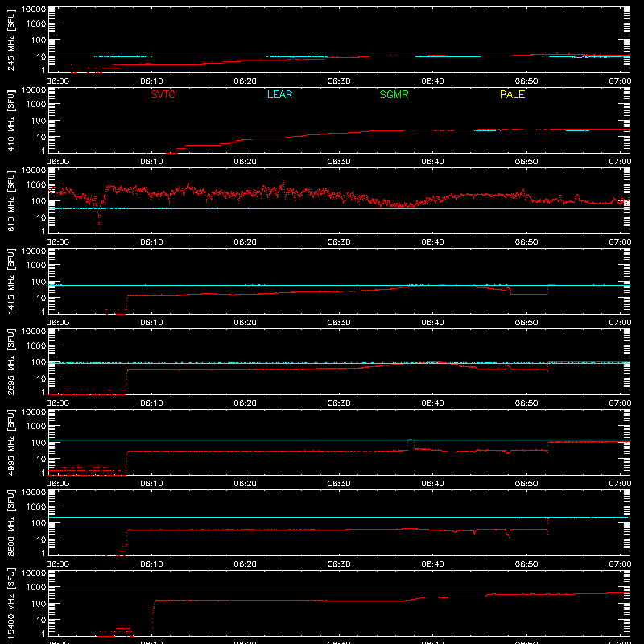Viewport: 644px width, 644px height.
Task: Click the 100 tick label on 8800 MHz panel
Action: (39, 523)
